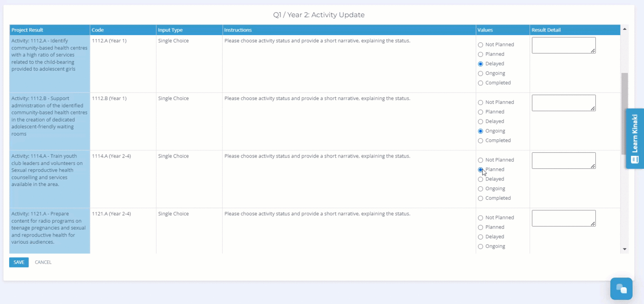Screen dimensions: 644x304
Task: Open the Learn Kinaki side panel
Action: tap(635, 139)
